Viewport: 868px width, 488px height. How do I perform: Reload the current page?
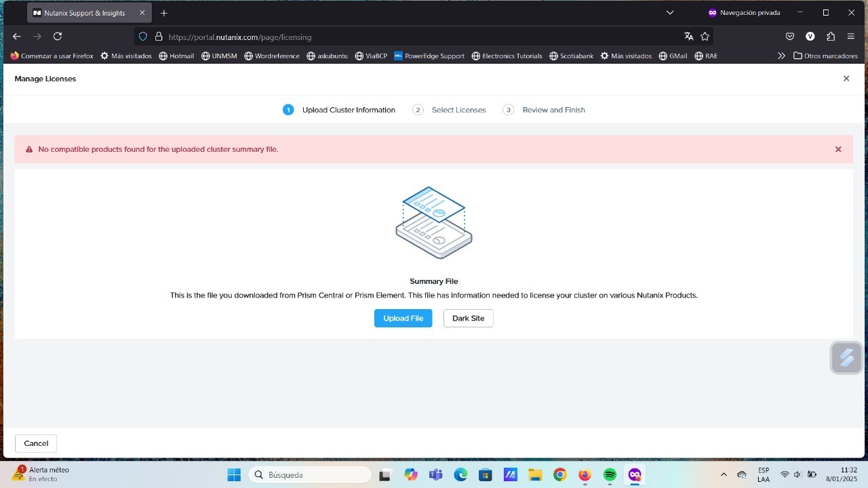click(58, 37)
